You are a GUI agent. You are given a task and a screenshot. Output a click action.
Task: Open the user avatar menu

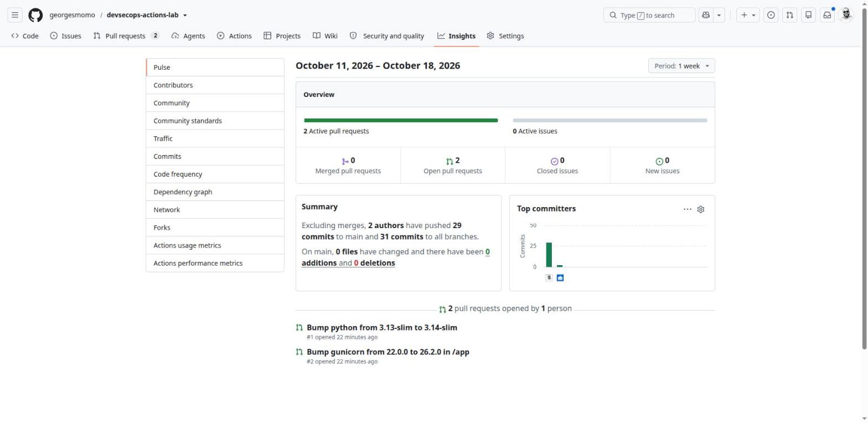pyautogui.click(x=846, y=15)
